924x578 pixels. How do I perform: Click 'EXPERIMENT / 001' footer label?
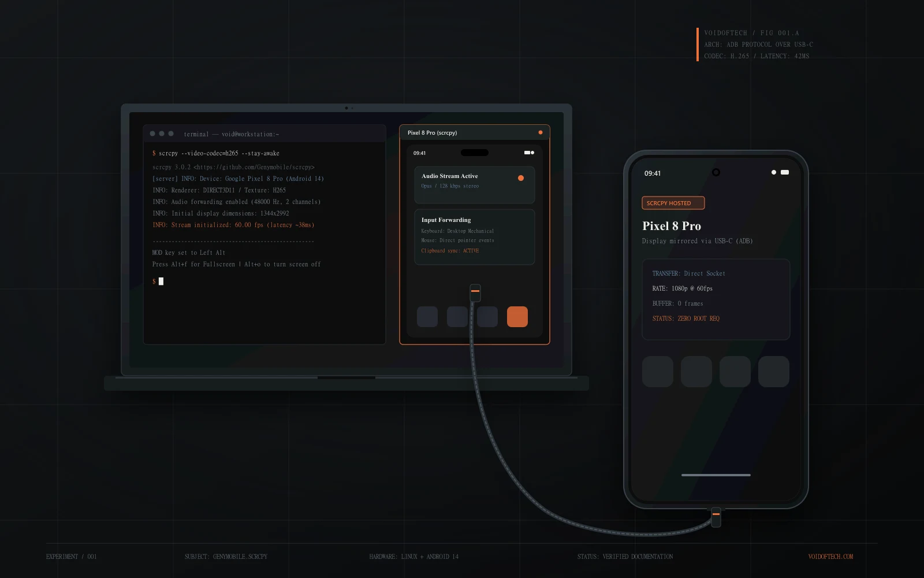tap(72, 557)
